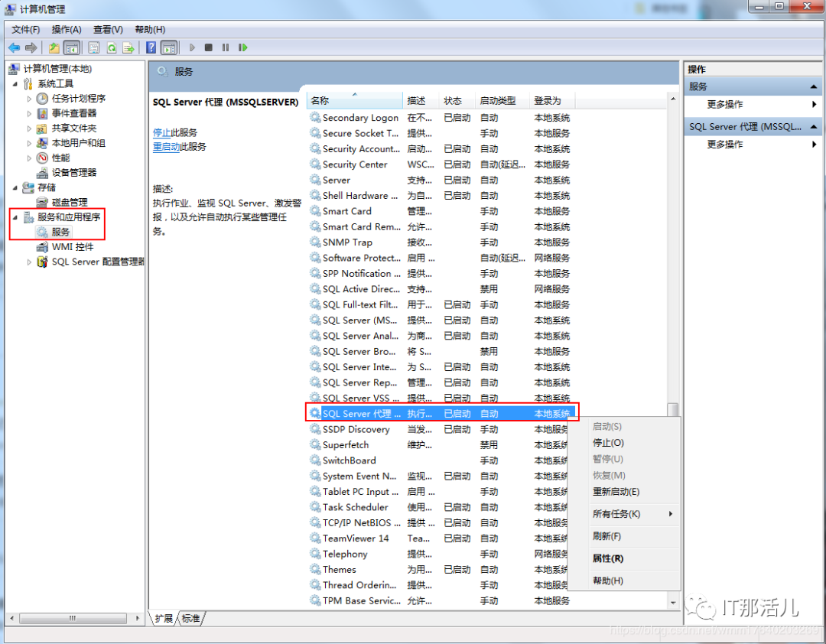Toggle the Show/Hide console tree icon
Image resolution: width=826 pixels, height=644 pixels.
click(72, 48)
